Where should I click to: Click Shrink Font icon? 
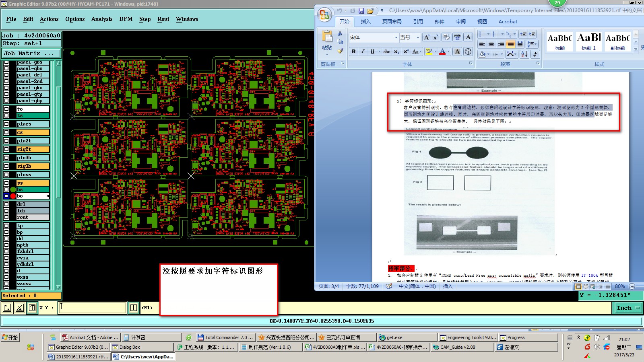[436, 37]
